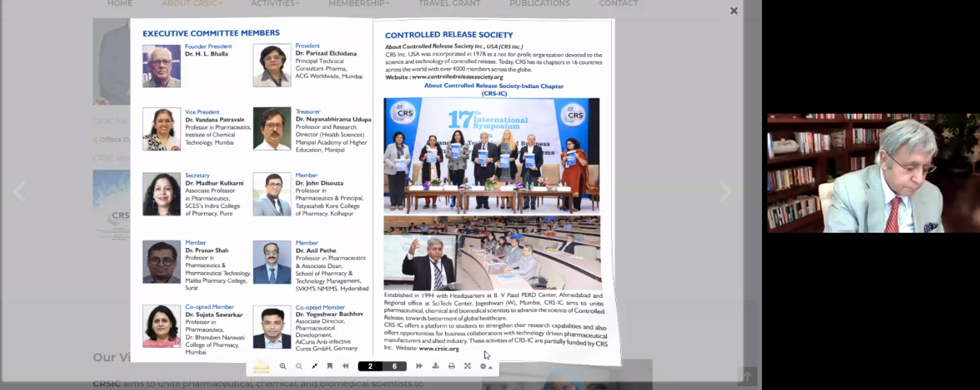Click the fit-to-page arrows icon
The width and height of the screenshot is (980, 390).
(x=314, y=366)
